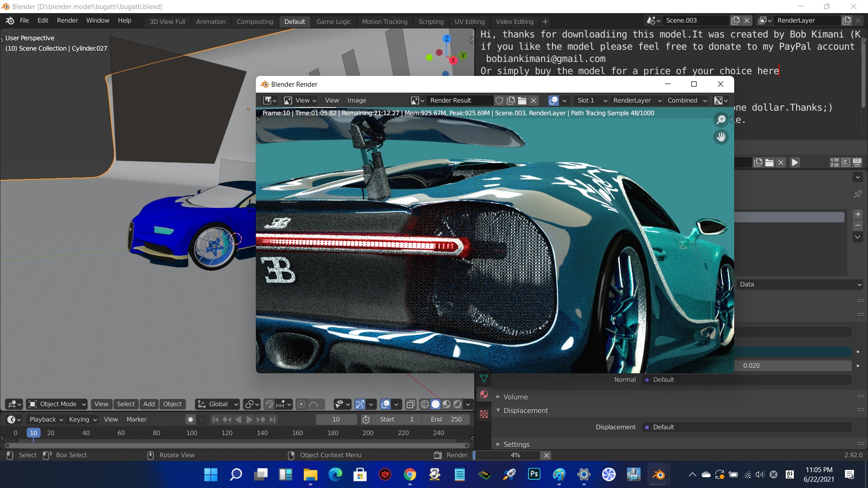Open viewport object visibility and selectability options
Viewport: 868px width, 488px height.
tap(342, 404)
